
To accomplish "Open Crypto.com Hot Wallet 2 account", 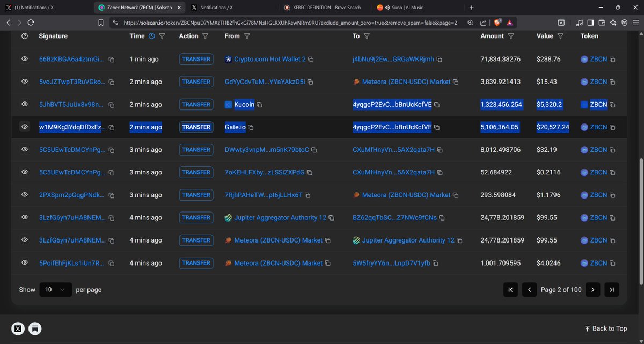I will (270, 60).
